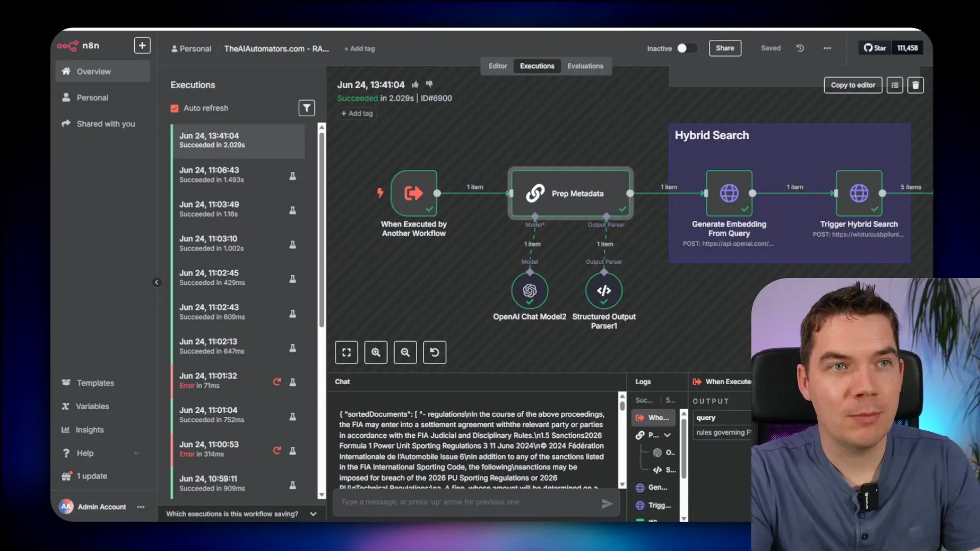Select execution Jun 24, 11:02:13

238,346
